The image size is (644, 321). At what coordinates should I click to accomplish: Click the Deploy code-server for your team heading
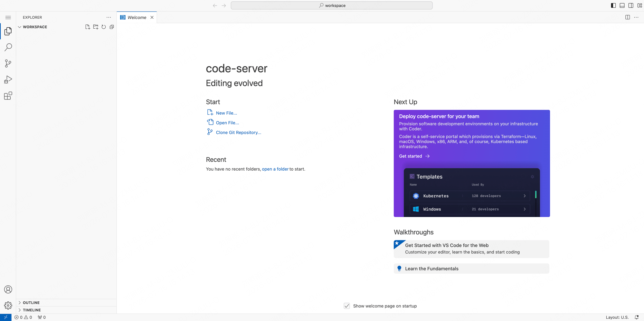pos(439,117)
